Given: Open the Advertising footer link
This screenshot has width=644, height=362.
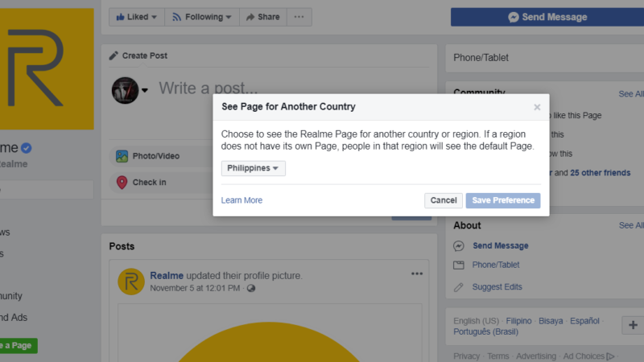Looking at the screenshot, I should (536, 356).
